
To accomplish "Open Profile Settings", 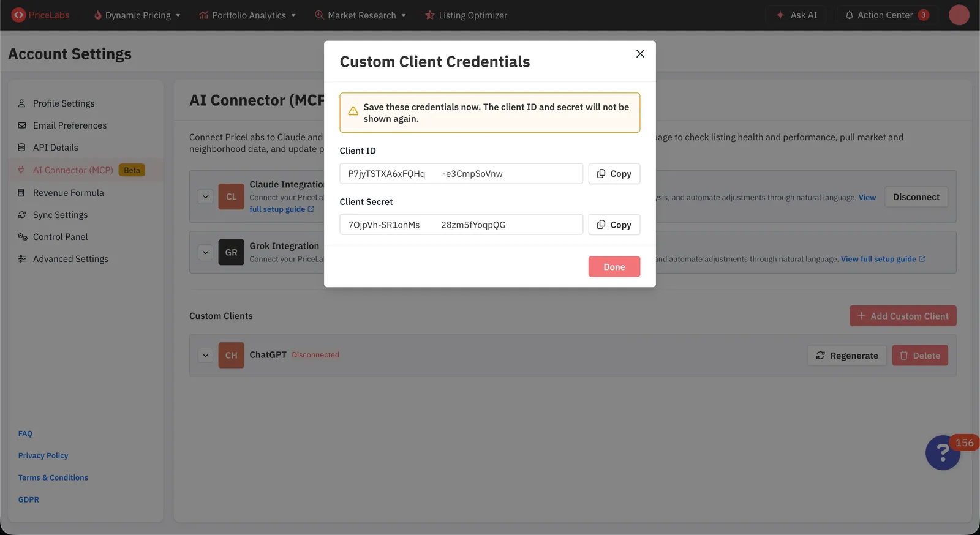I will tap(64, 103).
